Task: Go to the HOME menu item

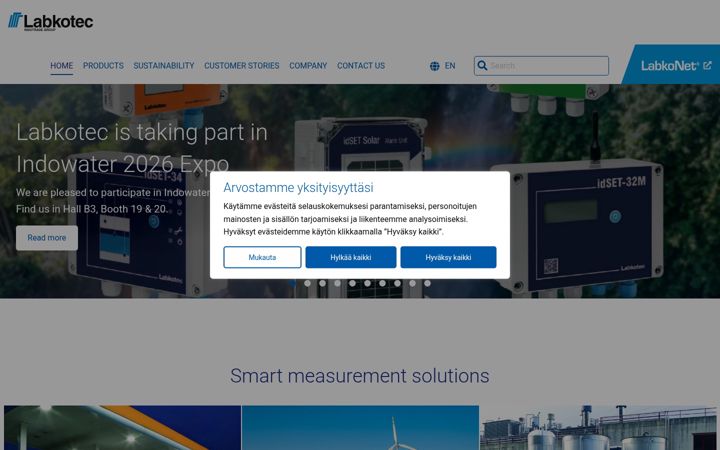Action: tap(62, 66)
